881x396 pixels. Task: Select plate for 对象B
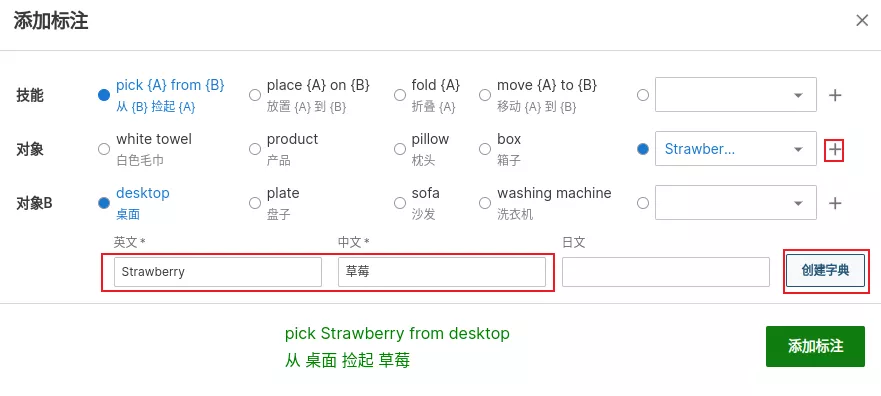255,203
